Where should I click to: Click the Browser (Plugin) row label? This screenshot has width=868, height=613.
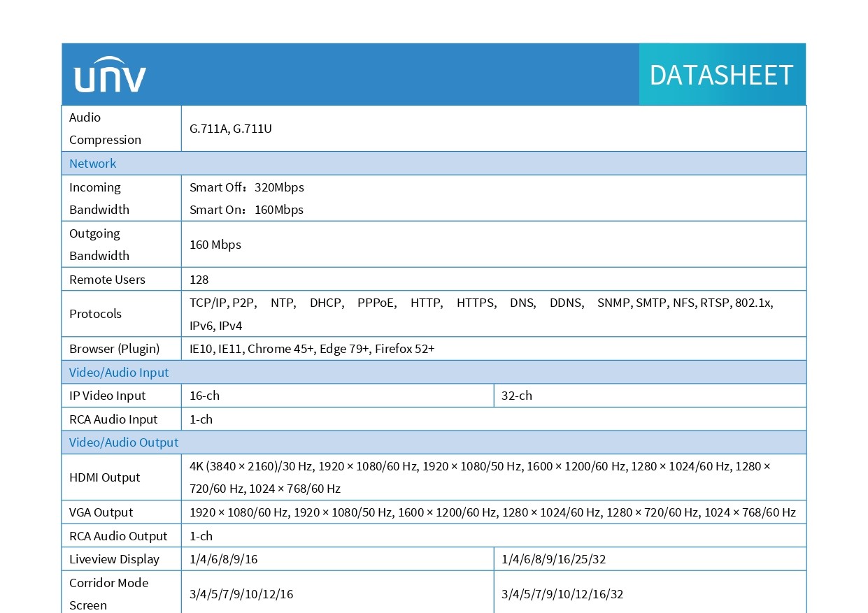pyautogui.click(x=114, y=349)
